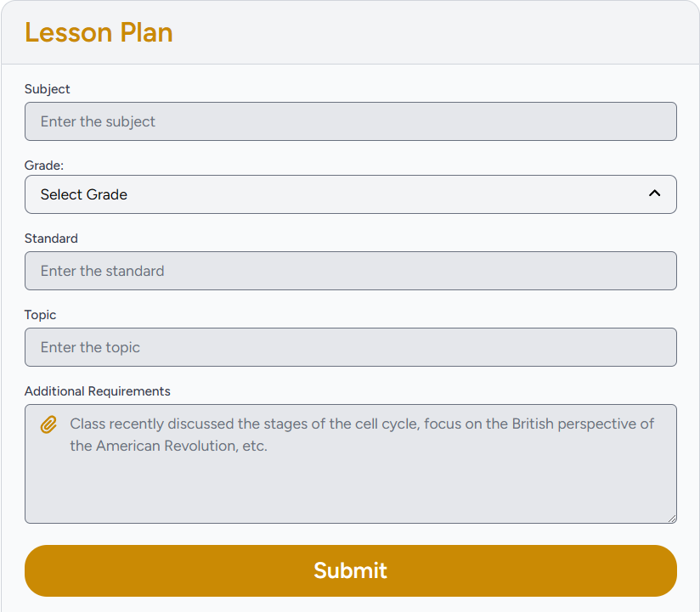The width and height of the screenshot is (700, 612).
Task: Click the 'Enter the subject' placeholder text
Action: [98, 121]
